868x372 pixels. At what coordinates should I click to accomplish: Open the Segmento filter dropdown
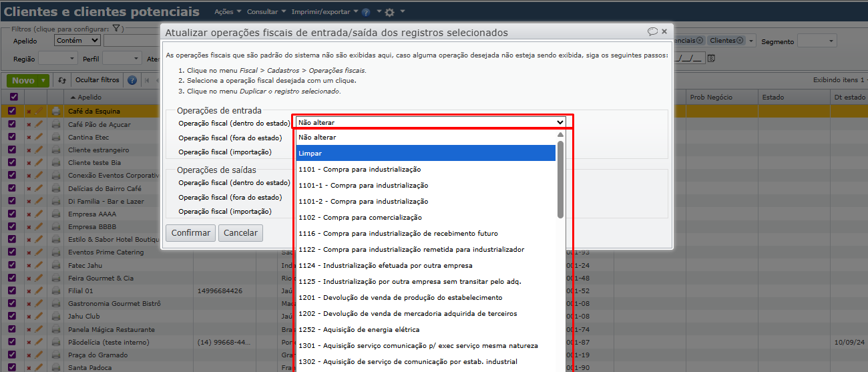pos(817,41)
